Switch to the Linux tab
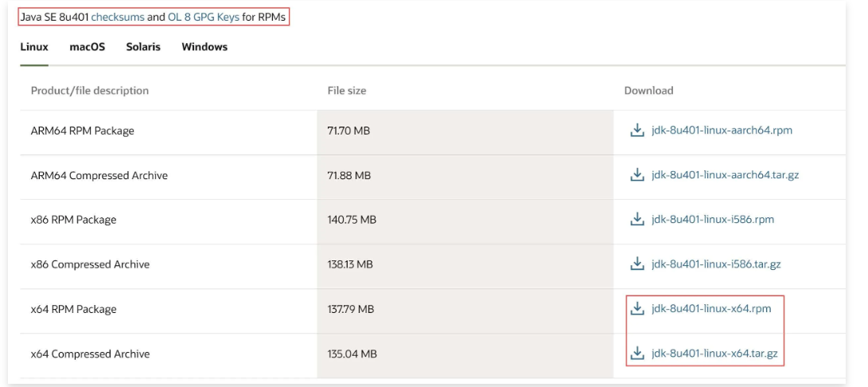Image resolution: width=868 pixels, height=387 pixels. (34, 47)
